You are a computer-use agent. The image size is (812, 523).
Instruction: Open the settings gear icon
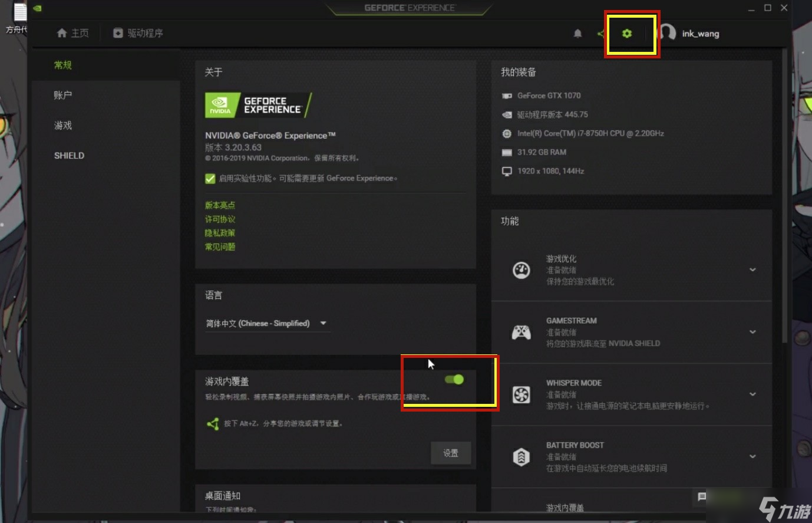[x=627, y=34]
